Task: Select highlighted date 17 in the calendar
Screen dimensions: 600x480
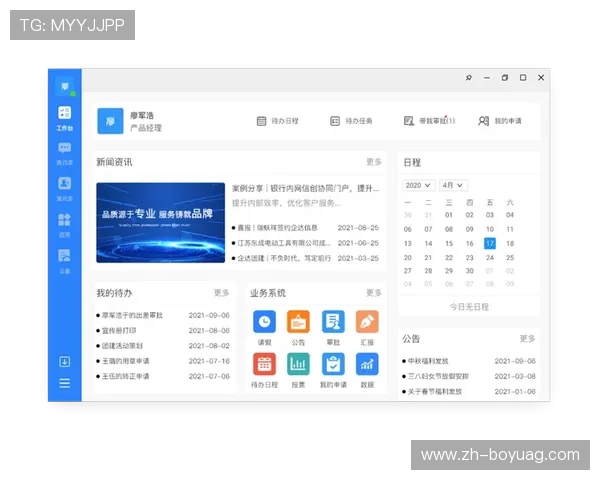Action: pyautogui.click(x=490, y=243)
